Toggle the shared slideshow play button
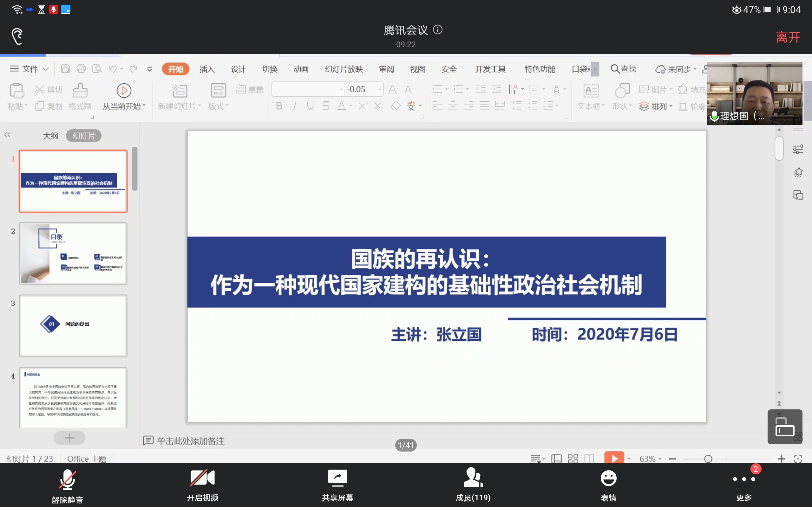The height and width of the screenshot is (507, 812). pos(614,459)
